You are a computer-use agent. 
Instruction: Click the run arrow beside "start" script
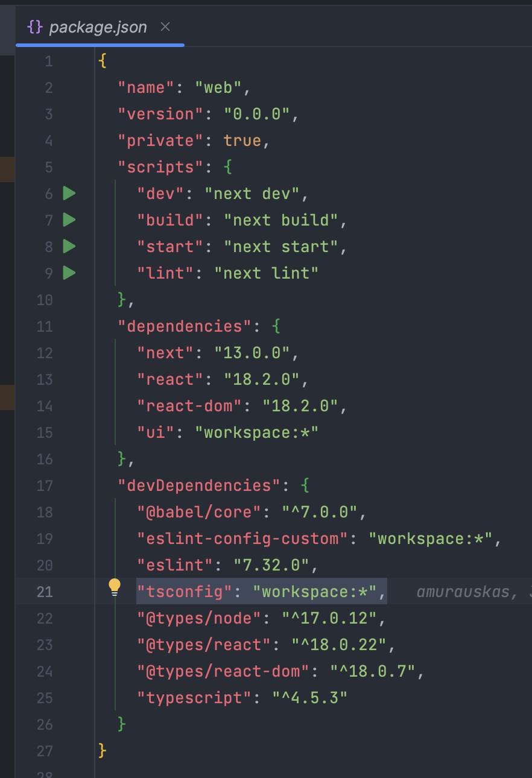pos(69,247)
